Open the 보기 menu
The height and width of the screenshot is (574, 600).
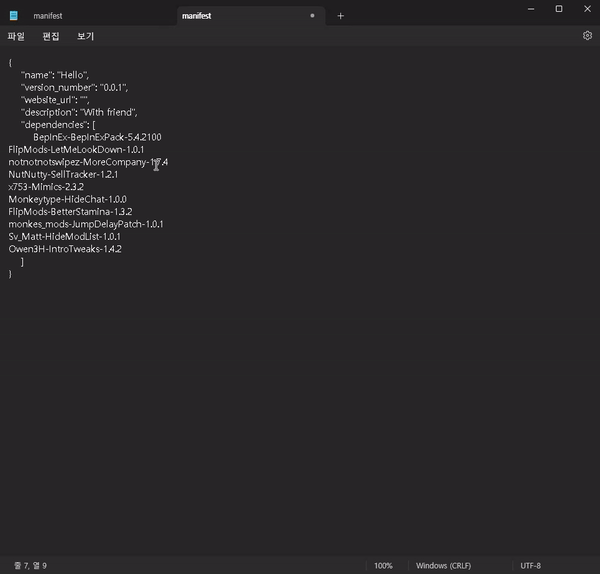[x=85, y=36]
